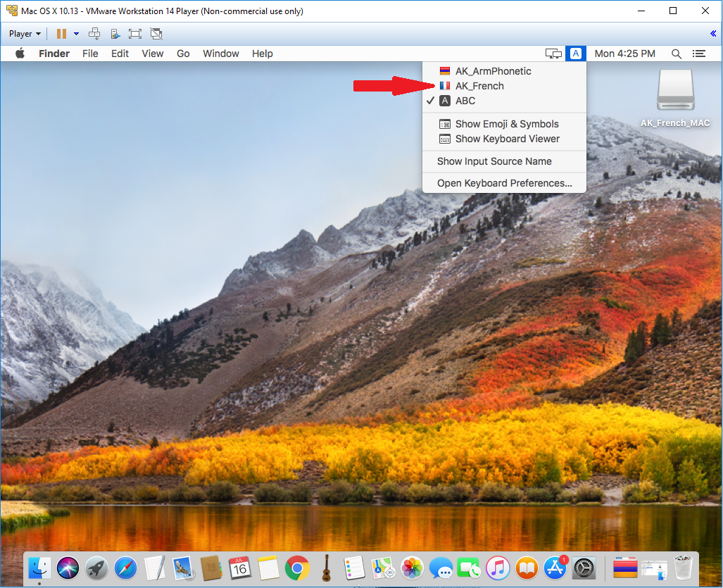Open Notes yellow pad in Dock

[268, 568]
